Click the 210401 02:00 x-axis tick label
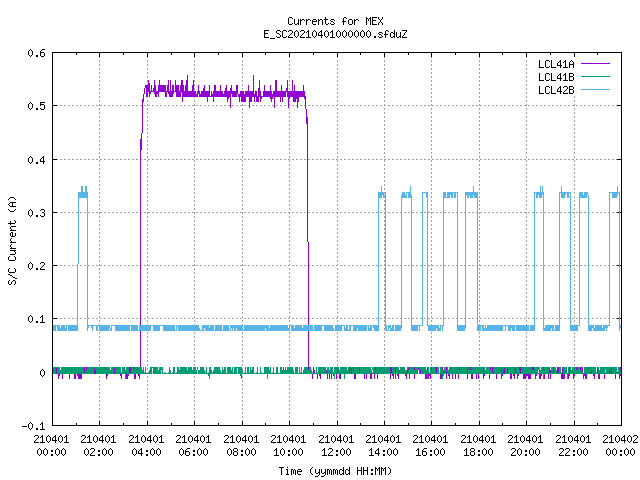 tap(98, 446)
